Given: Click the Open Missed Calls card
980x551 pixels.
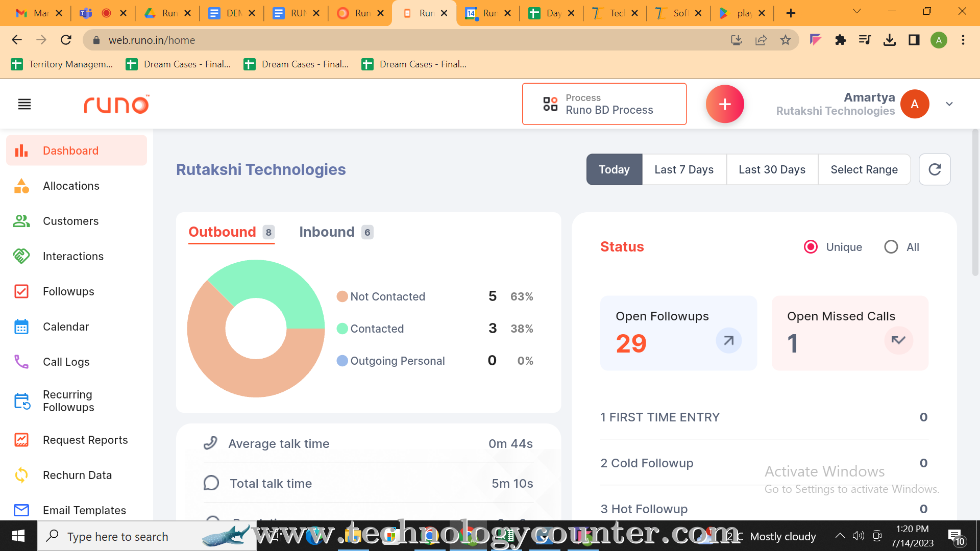Looking at the screenshot, I should (850, 333).
